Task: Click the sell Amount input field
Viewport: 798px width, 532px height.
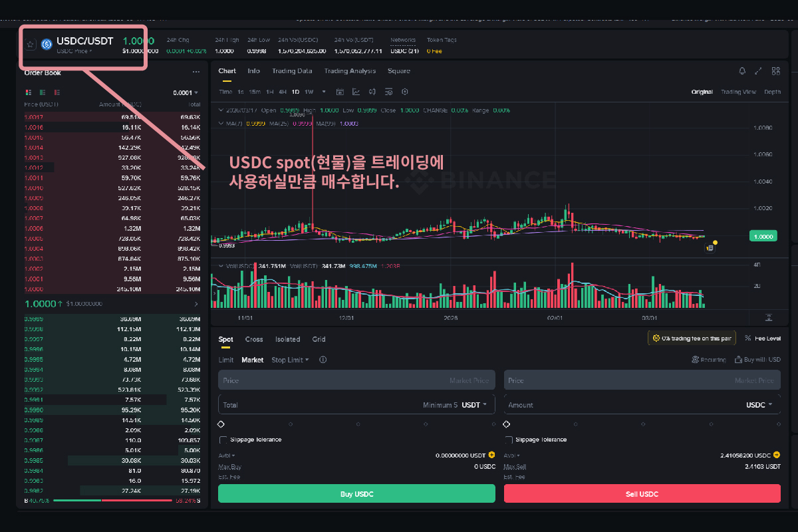Action: 618,404
